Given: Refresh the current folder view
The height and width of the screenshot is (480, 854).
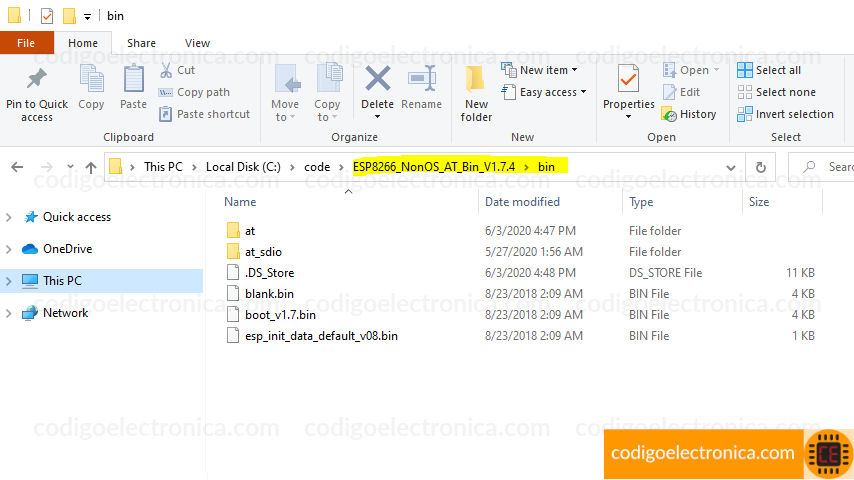Looking at the screenshot, I should [761, 167].
